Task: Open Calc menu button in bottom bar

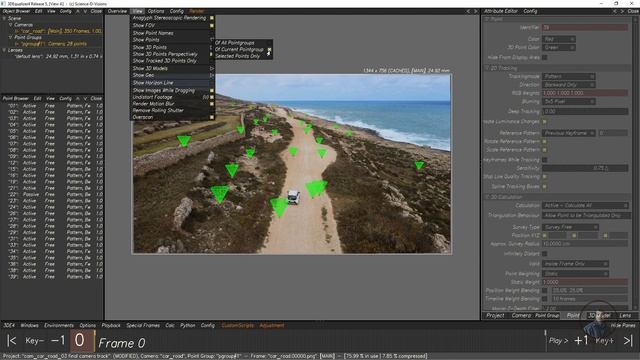Action: click(170, 325)
